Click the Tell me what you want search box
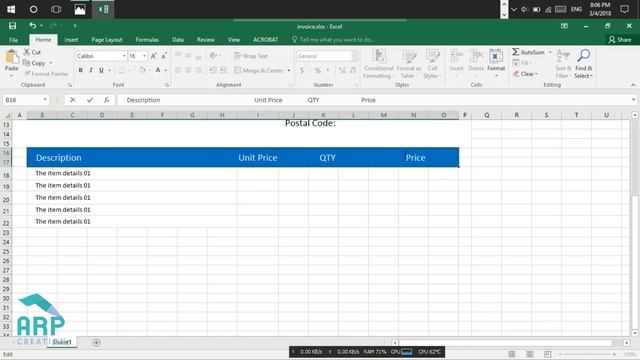 point(333,40)
